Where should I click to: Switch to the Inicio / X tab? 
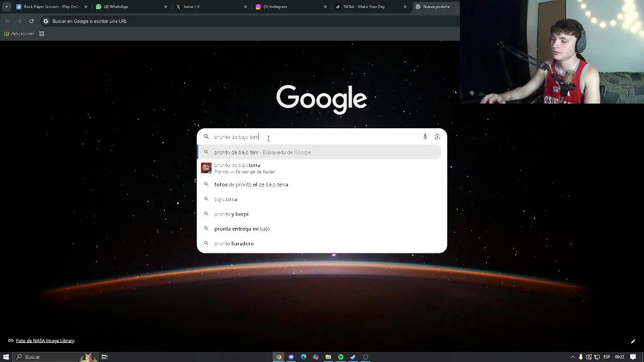click(x=210, y=7)
